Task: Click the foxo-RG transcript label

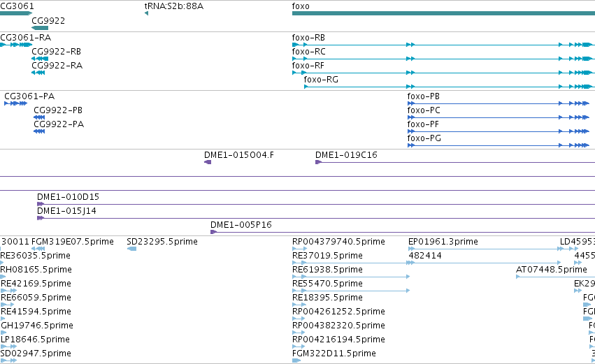Action: click(321, 80)
